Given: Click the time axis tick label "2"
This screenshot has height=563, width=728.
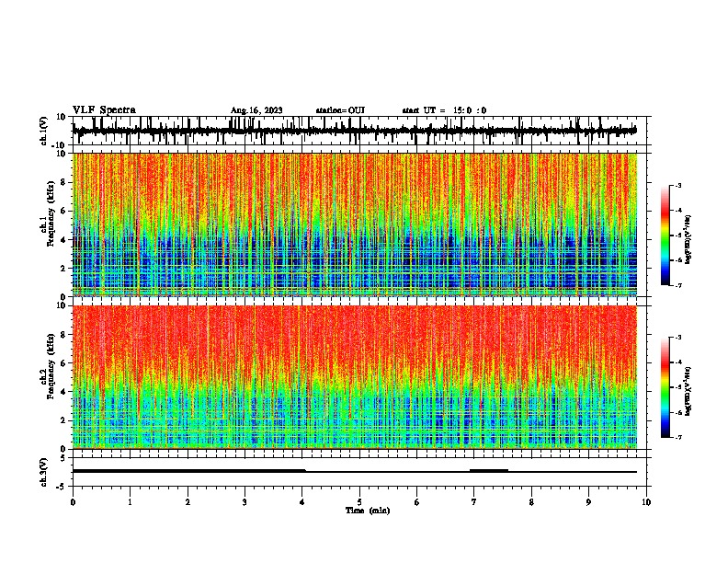Looking at the screenshot, I should [188, 502].
